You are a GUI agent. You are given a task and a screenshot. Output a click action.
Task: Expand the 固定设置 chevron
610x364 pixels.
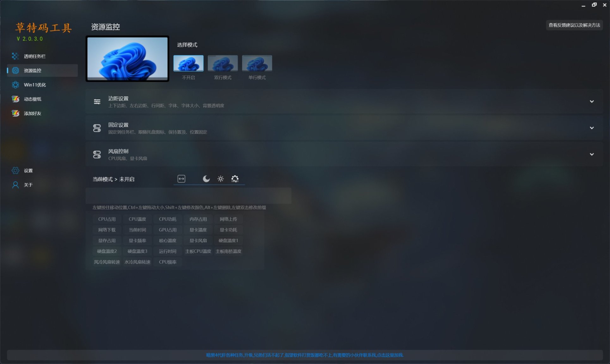coord(592,128)
